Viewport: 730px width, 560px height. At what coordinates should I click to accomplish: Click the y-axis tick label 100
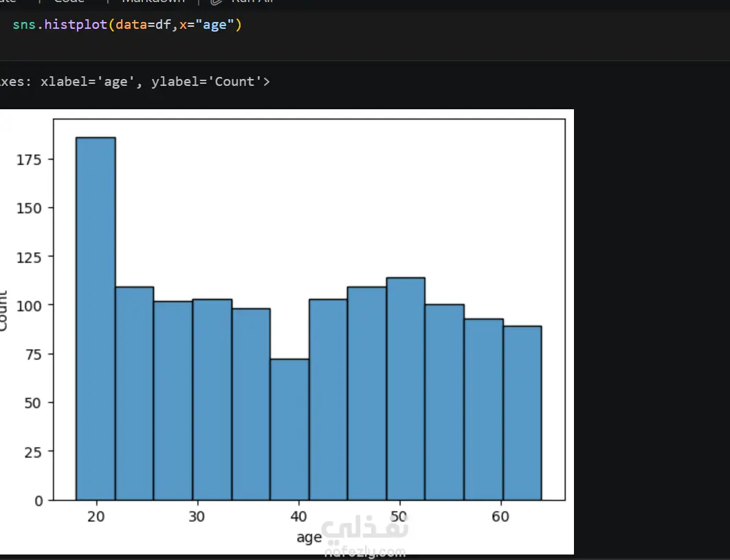pyautogui.click(x=29, y=305)
